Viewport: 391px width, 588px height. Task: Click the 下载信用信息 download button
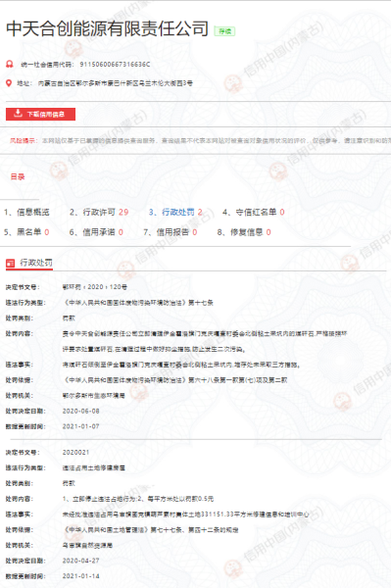[x=40, y=114]
